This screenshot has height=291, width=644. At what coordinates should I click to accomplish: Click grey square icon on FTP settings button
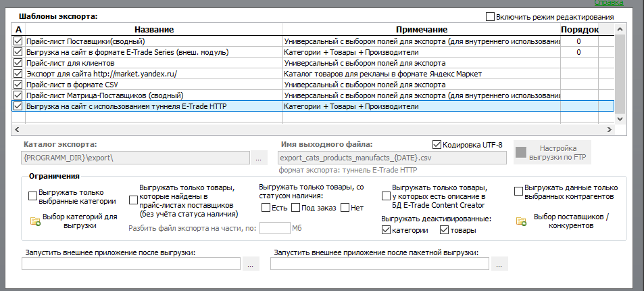coord(521,152)
